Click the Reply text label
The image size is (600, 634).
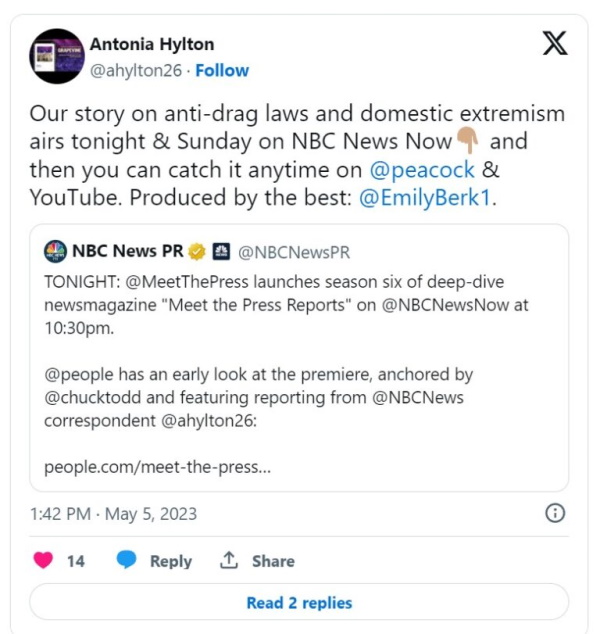click(x=171, y=561)
